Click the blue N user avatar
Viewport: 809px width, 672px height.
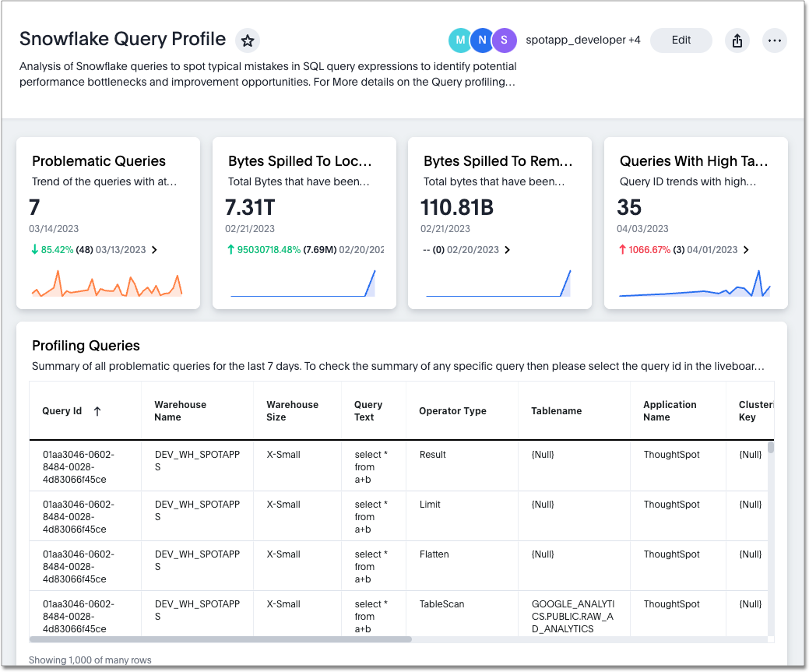coord(481,40)
